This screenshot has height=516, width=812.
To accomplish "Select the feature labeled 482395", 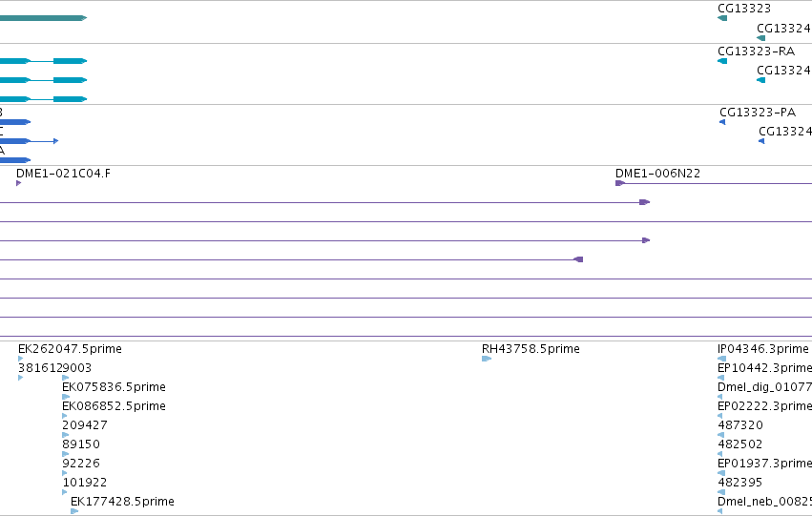I will tap(740, 483).
